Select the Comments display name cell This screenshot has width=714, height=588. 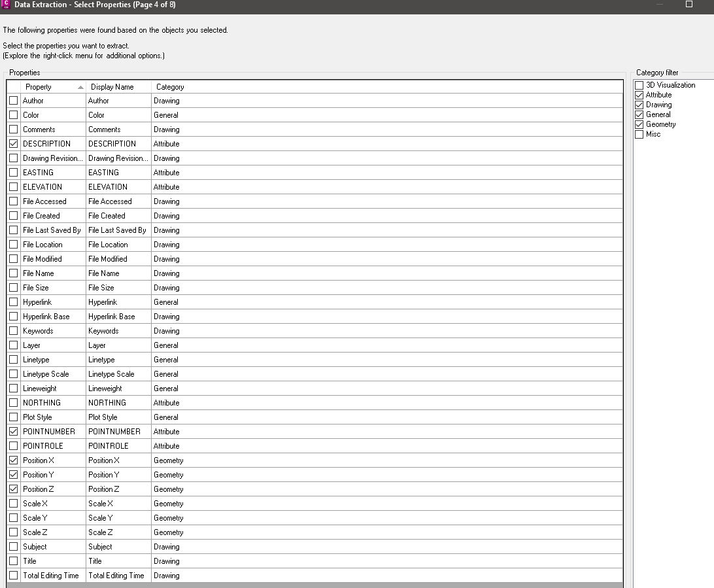click(118, 130)
